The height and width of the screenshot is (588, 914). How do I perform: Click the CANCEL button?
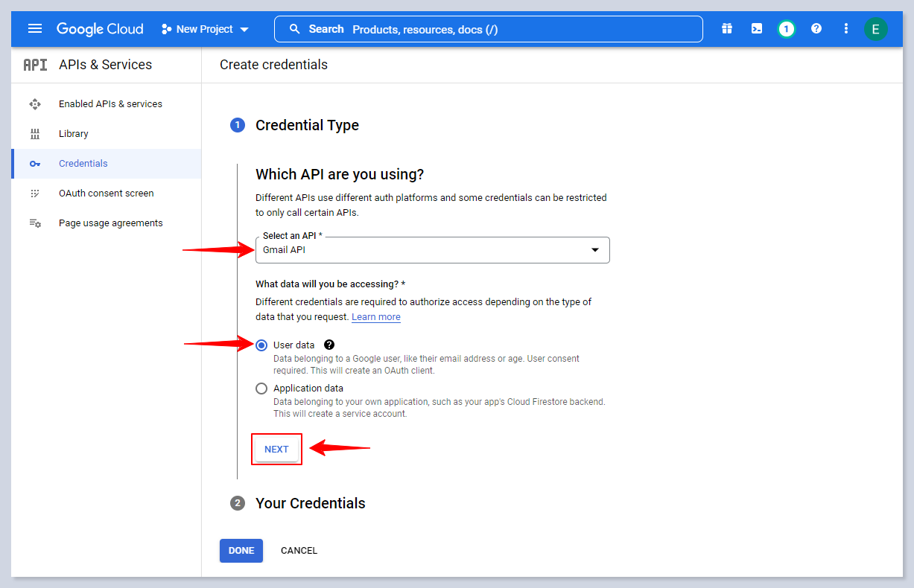(x=299, y=551)
